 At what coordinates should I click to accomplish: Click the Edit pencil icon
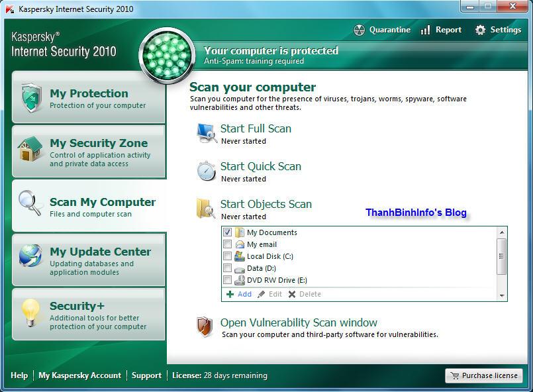261,294
